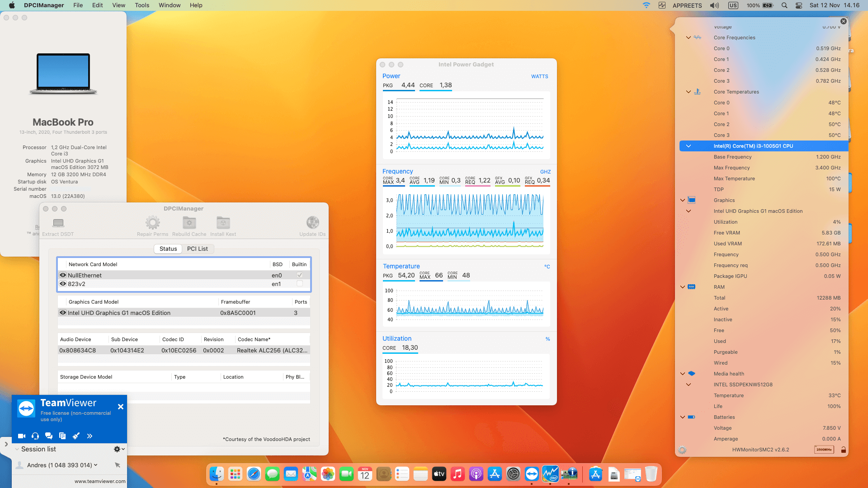Open Control Center in menu bar

click(x=799, y=5)
